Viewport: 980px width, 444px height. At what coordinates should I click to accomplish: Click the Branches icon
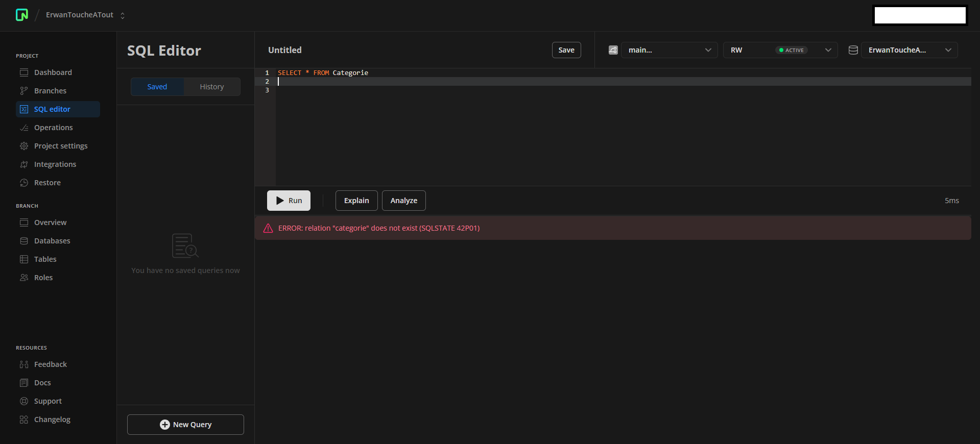24,91
